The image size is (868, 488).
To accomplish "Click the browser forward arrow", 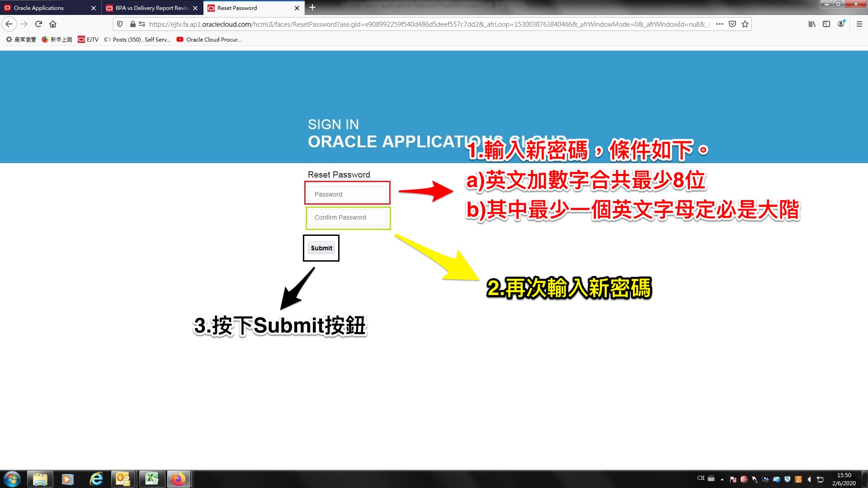I will pos(24,24).
